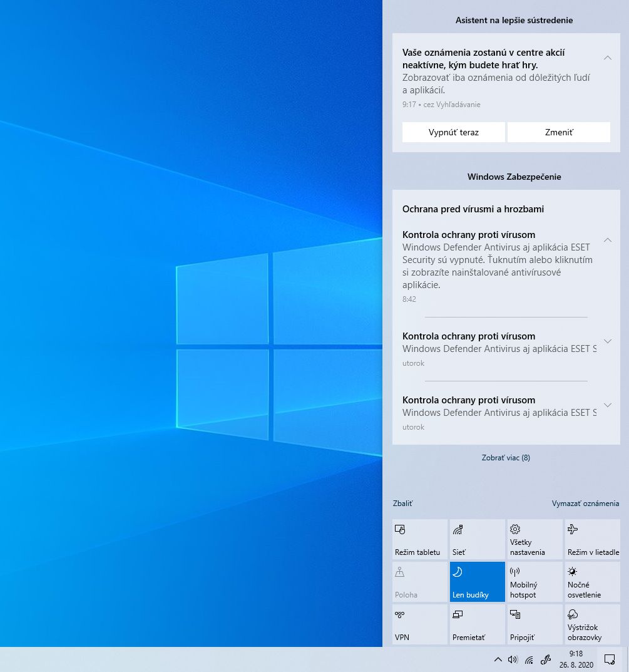Launch Výstrižok obrazovky screen snip
The height and width of the screenshot is (672, 629).
(592, 624)
